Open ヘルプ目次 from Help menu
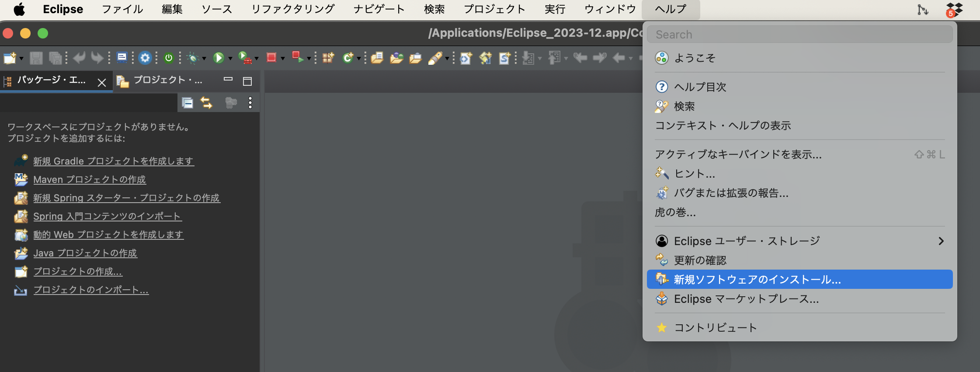 pyautogui.click(x=799, y=87)
